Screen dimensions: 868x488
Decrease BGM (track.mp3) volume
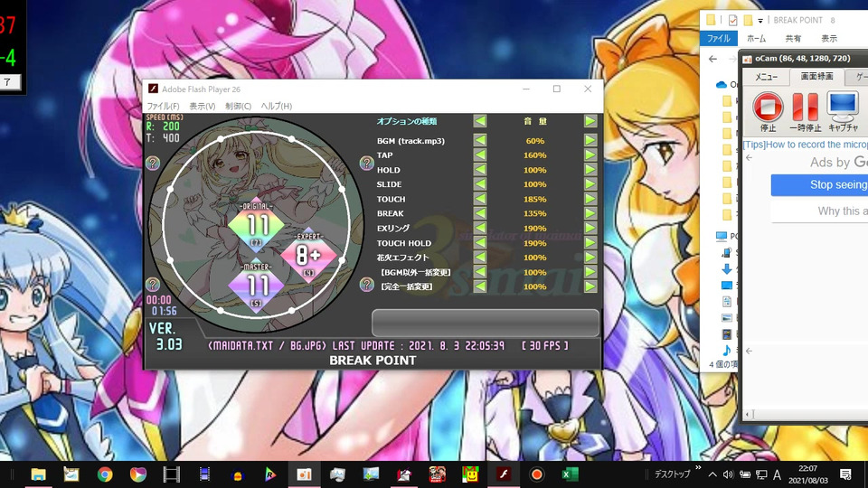[480, 141]
